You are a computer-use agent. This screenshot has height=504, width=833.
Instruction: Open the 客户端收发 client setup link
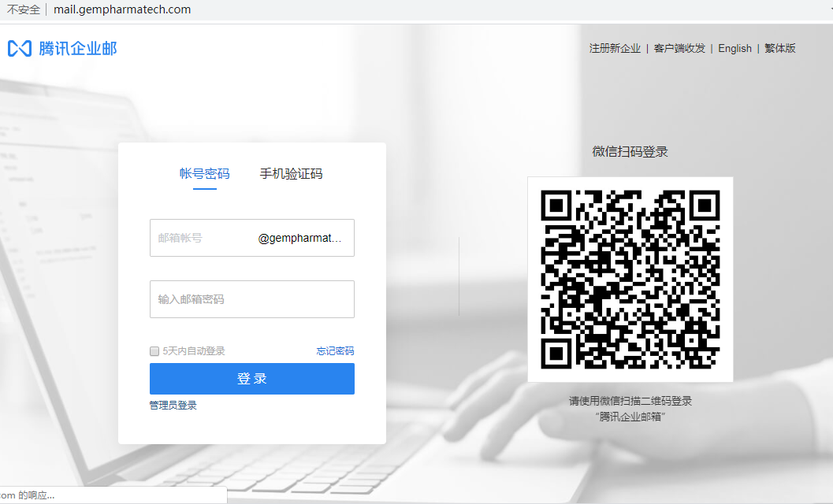point(679,48)
